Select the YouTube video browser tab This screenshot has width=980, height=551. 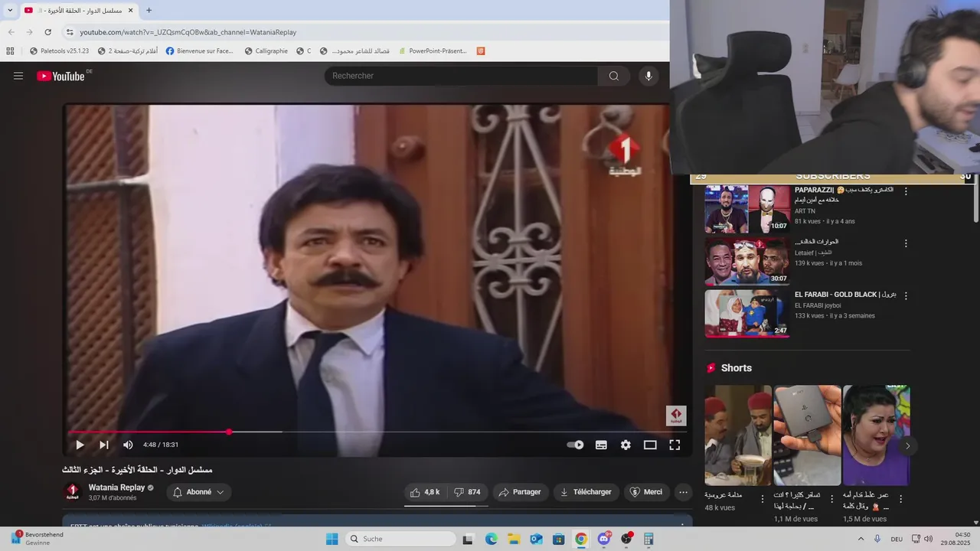(x=79, y=10)
